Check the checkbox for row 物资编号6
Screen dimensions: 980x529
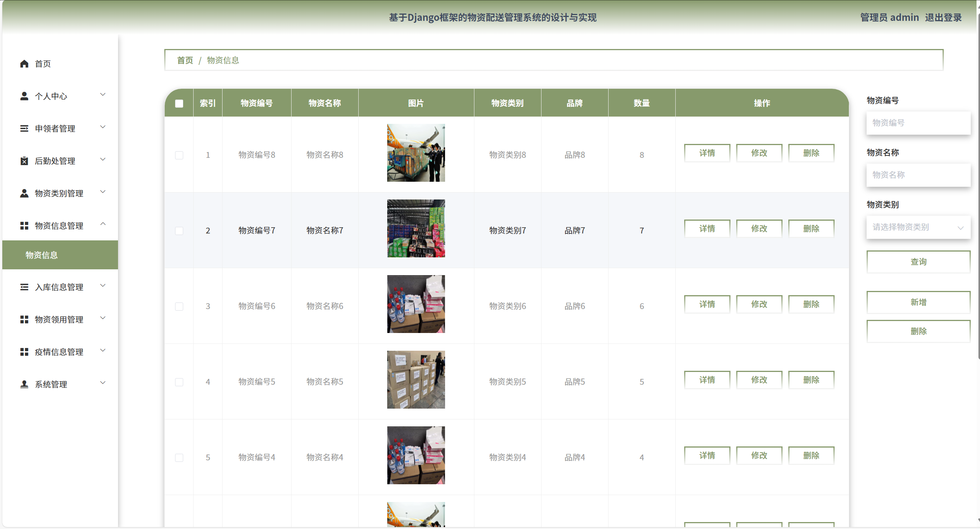coord(179,306)
